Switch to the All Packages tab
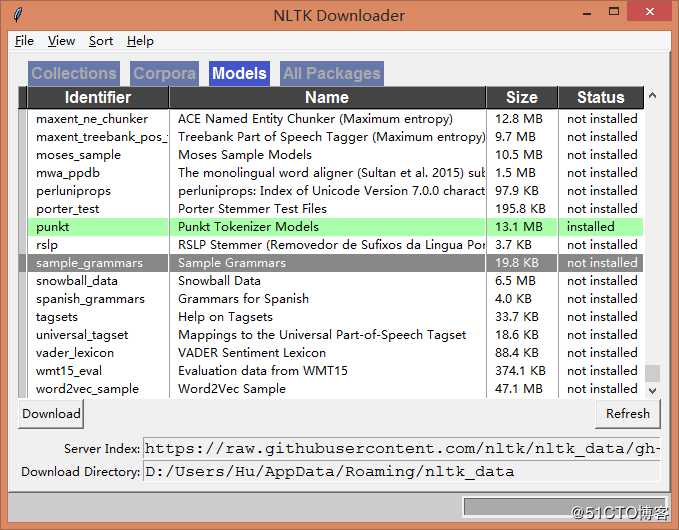The image size is (679, 530). pyautogui.click(x=332, y=73)
